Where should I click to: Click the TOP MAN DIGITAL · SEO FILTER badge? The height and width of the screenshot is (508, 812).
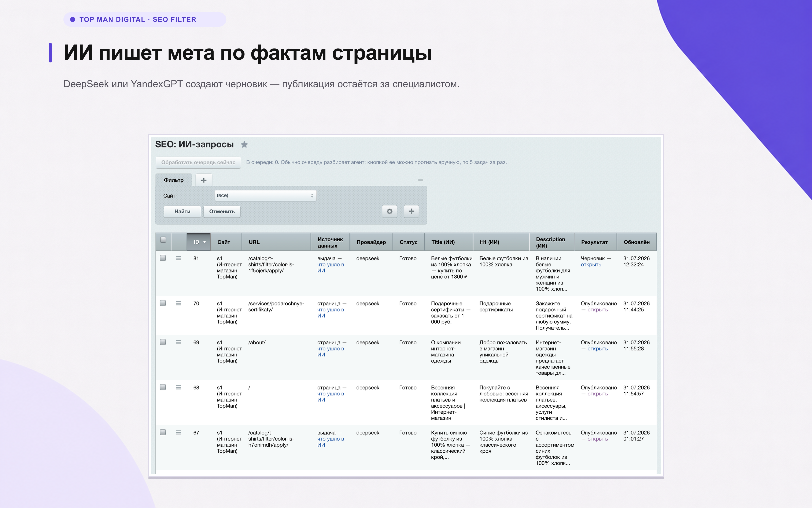point(145,19)
